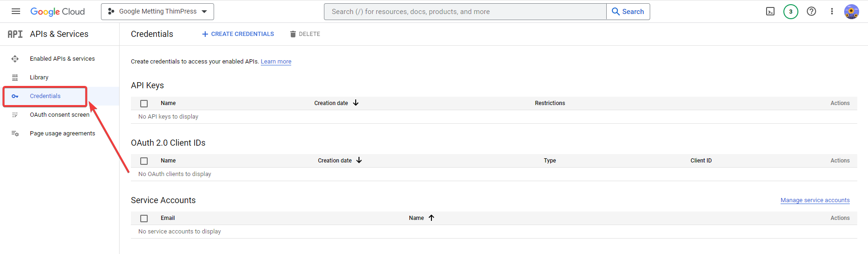868x254 pixels.
Task: Go to Google Cloud home logo
Action: pyautogui.click(x=57, y=12)
